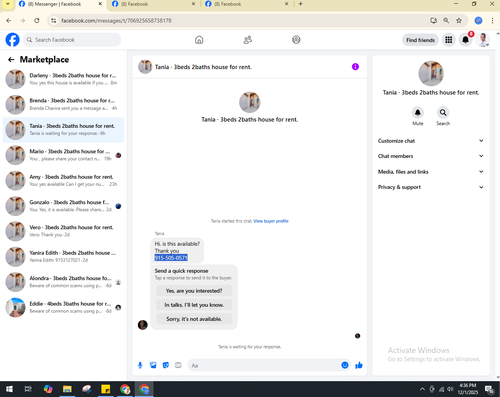
Task: Click the highlighted phone number 915-505-0571
Action: click(x=171, y=258)
